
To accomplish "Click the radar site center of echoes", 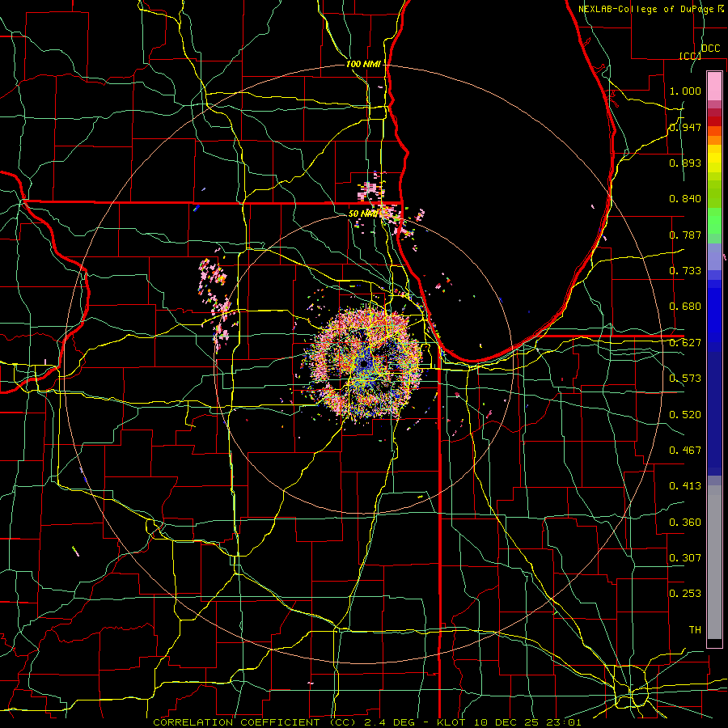I will (x=365, y=363).
